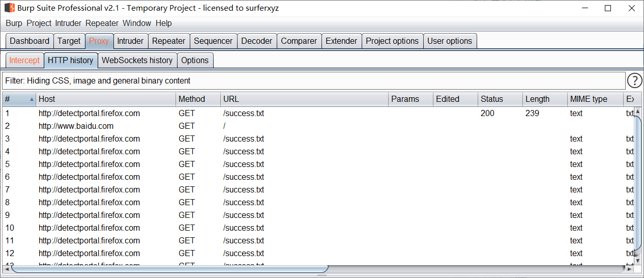
Task: Switch to the Target tab
Action: tap(69, 41)
